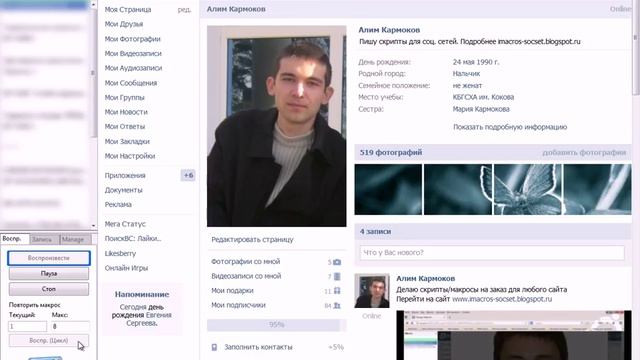Open Мои Настройки menu item

click(x=130, y=156)
